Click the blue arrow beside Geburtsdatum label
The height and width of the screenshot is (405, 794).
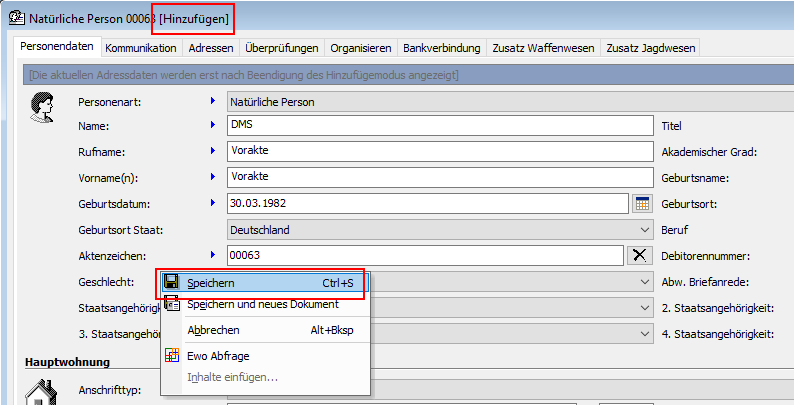pos(212,203)
